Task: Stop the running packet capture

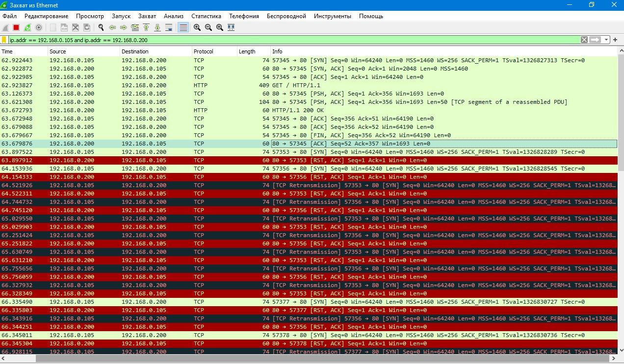Action: point(16,28)
